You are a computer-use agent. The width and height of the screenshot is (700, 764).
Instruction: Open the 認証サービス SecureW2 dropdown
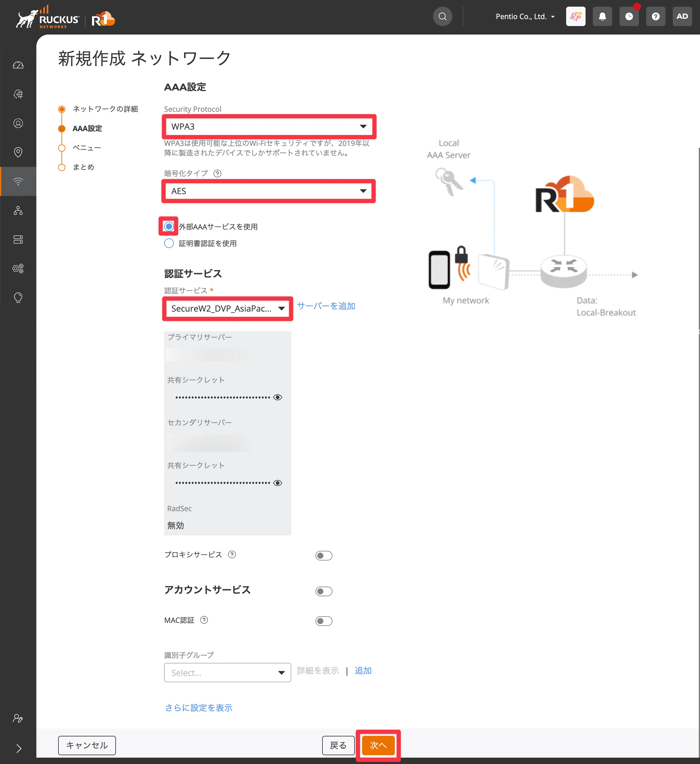[227, 309]
